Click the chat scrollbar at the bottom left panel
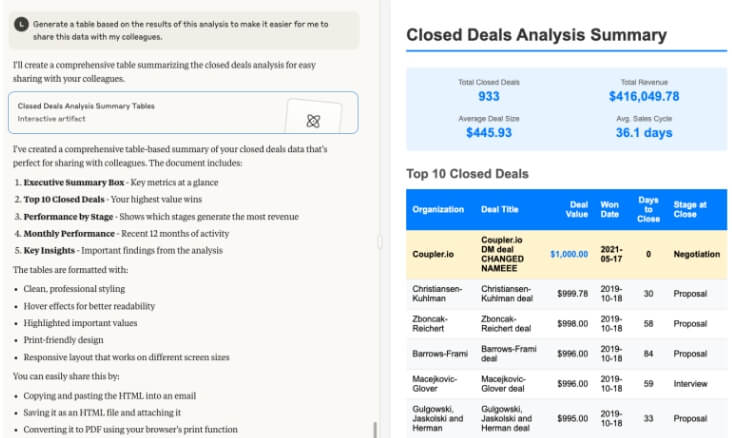 click(374, 429)
